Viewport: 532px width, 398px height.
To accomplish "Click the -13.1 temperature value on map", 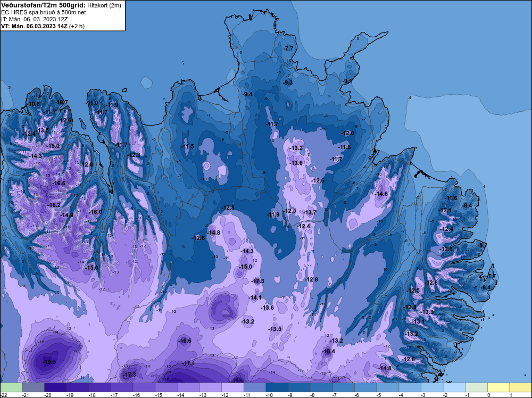I will tap(418, 321).
